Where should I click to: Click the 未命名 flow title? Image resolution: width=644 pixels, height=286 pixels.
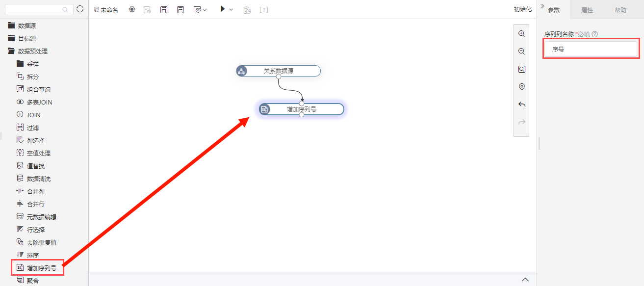(109, 10)
